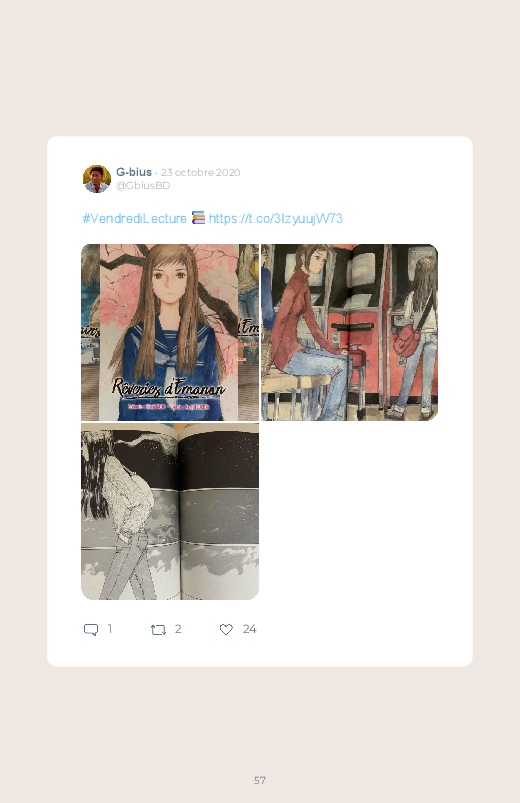
Task: Click the retweet count 2
Action: [x=178, y=629]
